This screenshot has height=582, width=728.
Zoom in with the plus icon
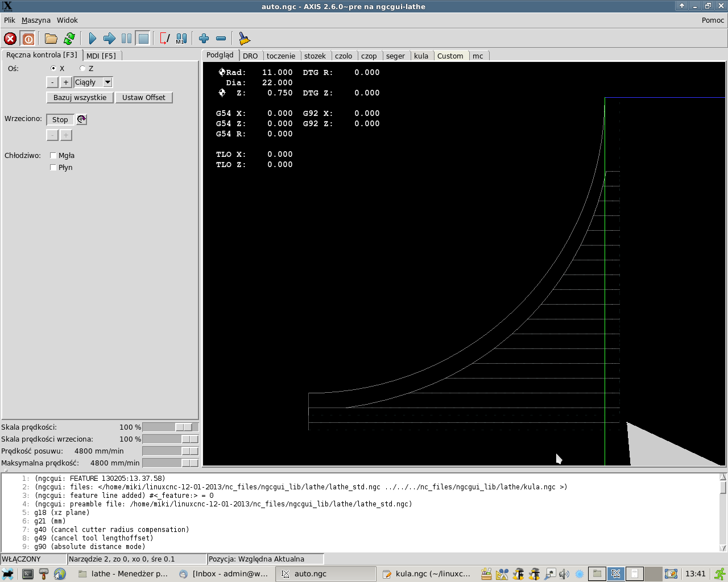pos(204,39)
